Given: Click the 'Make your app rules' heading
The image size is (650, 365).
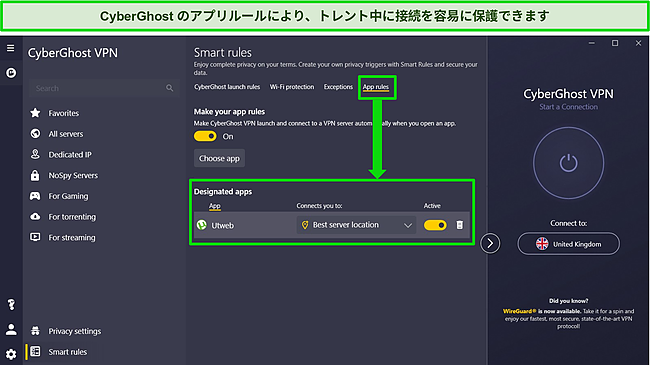Looking at the screenshot, I should point(229,112).
